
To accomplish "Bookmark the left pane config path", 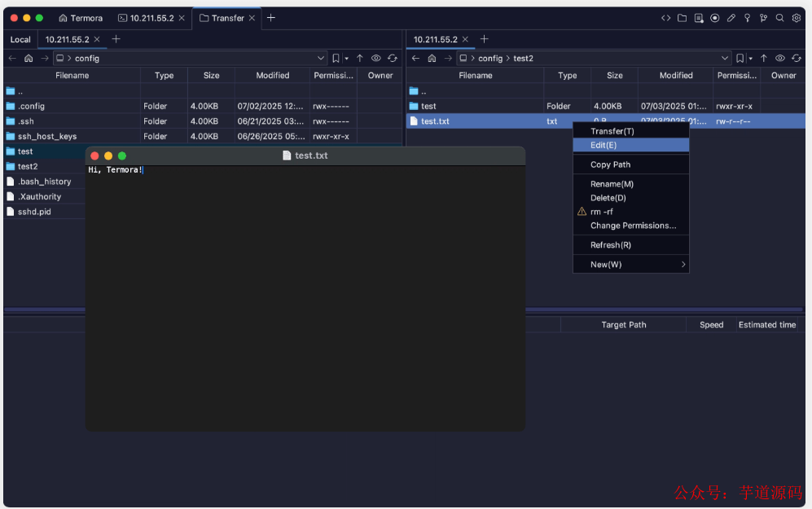I will coord(336,59).
